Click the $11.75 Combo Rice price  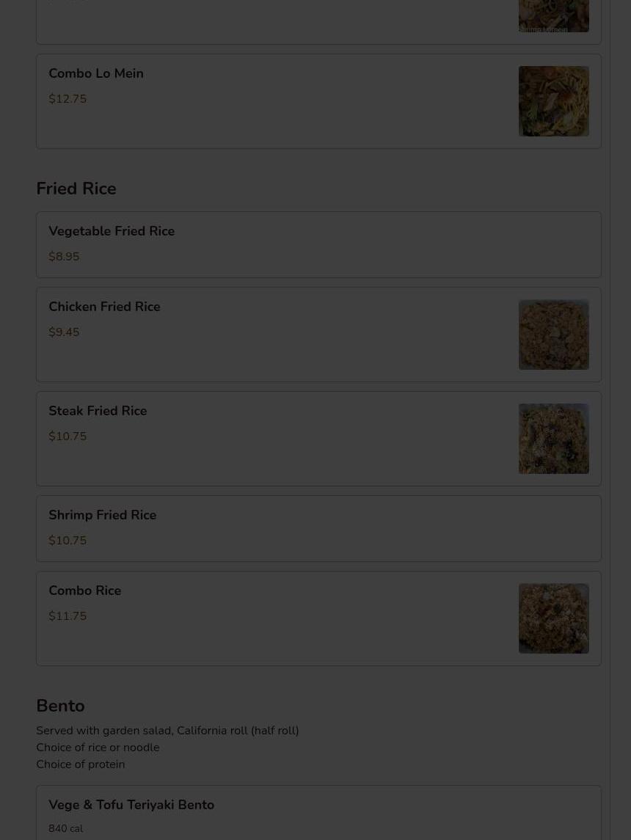68,616
